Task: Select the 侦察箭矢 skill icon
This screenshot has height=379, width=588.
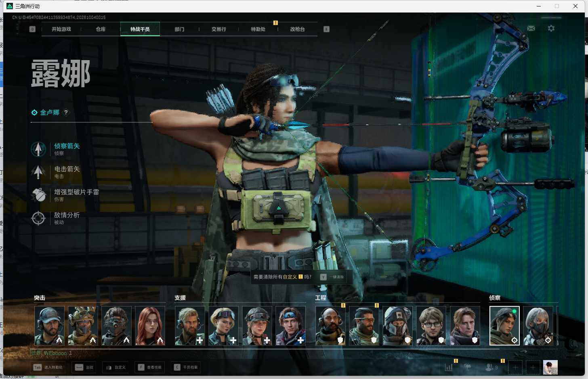Action: [x=38, y=149]
